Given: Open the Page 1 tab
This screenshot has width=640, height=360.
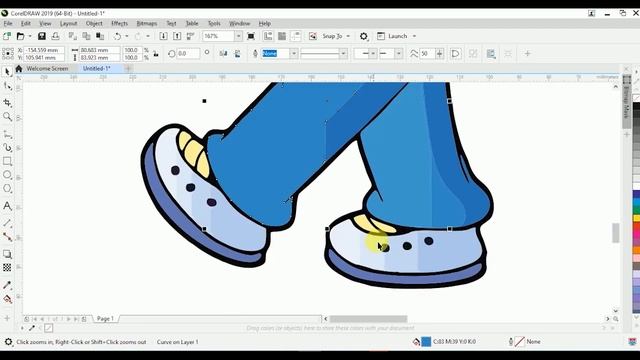Looking at the screenshot, I should (105, 319).
